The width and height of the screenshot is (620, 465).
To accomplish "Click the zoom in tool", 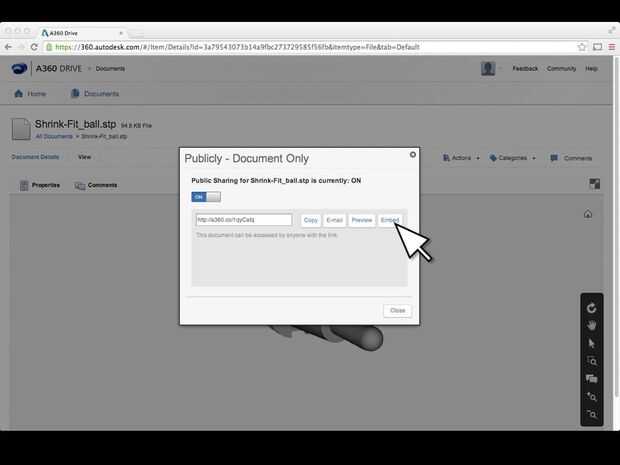I will pos(592,396).
